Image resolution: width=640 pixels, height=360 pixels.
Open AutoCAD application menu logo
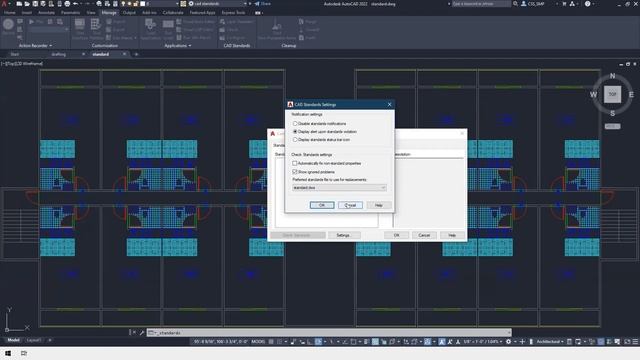click(x=4, y=4)
